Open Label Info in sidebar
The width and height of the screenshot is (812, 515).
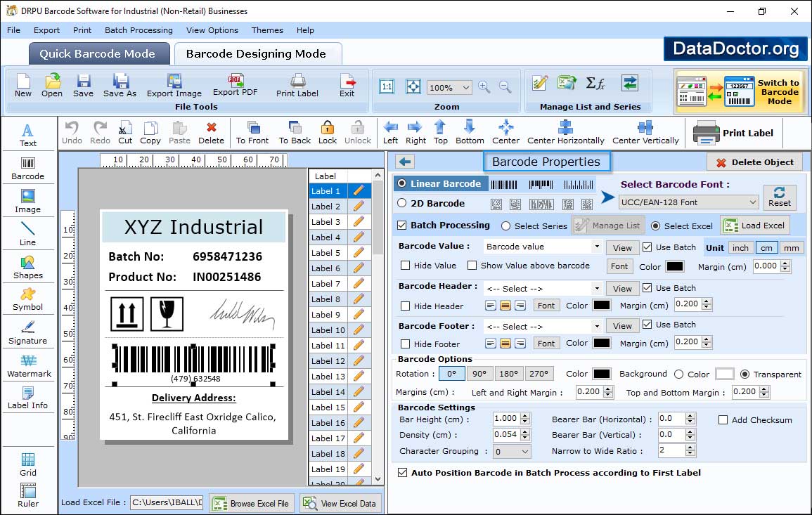point(28,398)
